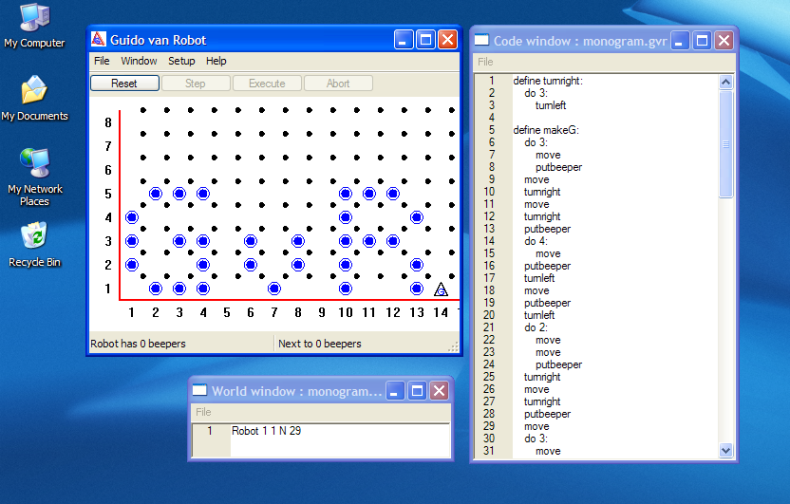Open the Help menu
Viewport: 790px width, 504px height.
tap(216, 61)
